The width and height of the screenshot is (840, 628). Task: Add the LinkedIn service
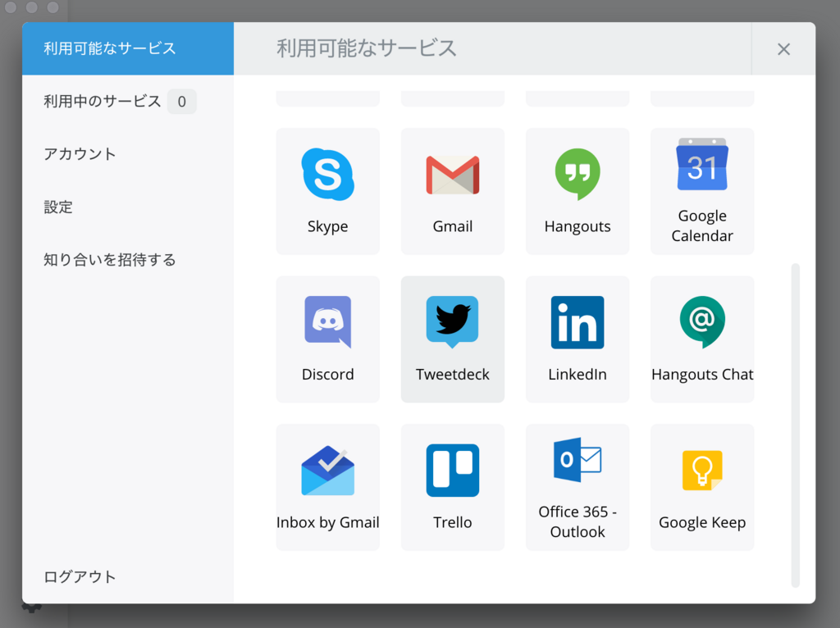click(577, 339)
